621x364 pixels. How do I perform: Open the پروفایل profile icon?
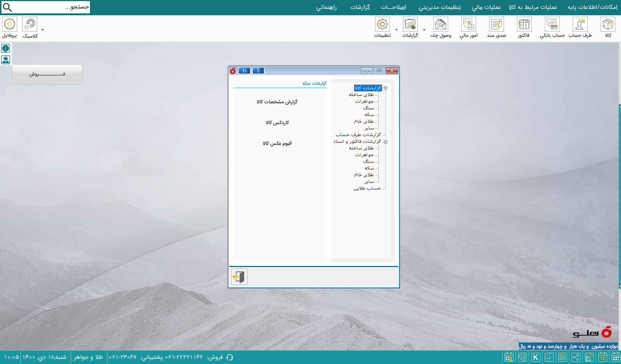9,25
